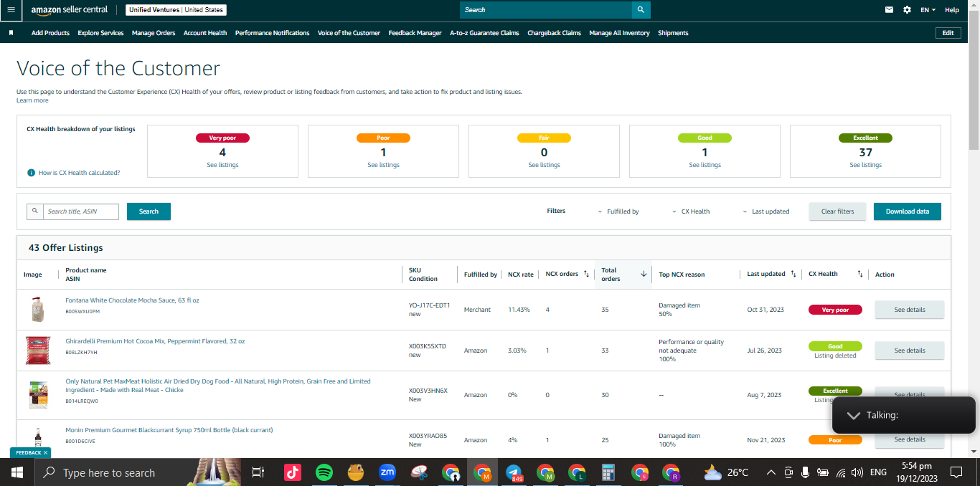This screenshot has height=486, width=980.
Task: See listings under Very poor
Action: click(x=222, y=165)
